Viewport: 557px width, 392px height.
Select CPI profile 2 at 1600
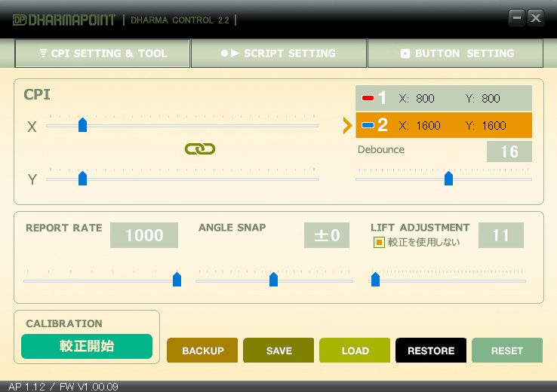click(x=444, y=125)
